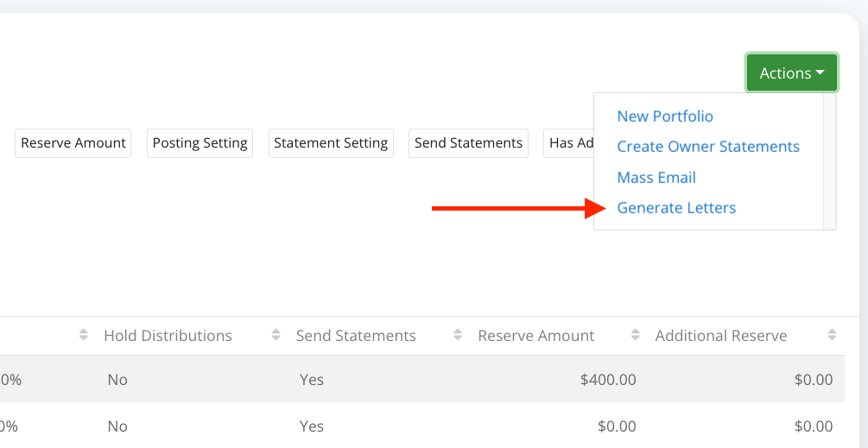Click 'No' in second row Hold Distributions

[117, 426]
